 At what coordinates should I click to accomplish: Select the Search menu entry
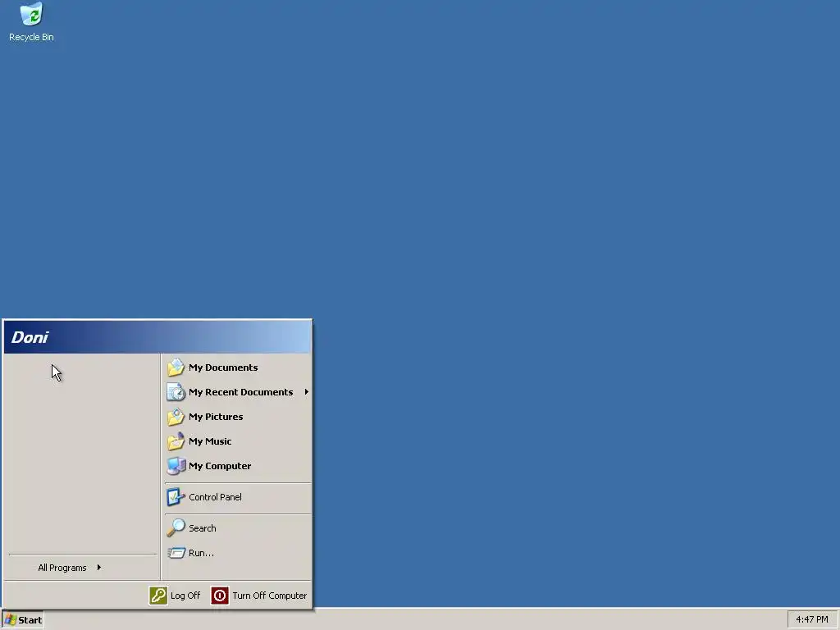[238, 528]
